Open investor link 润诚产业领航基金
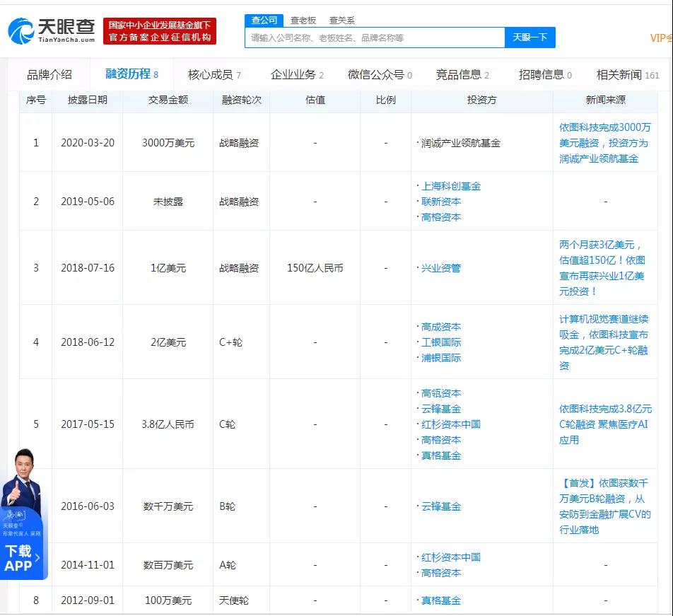This screenshot has height=616, width=673. 461,143
